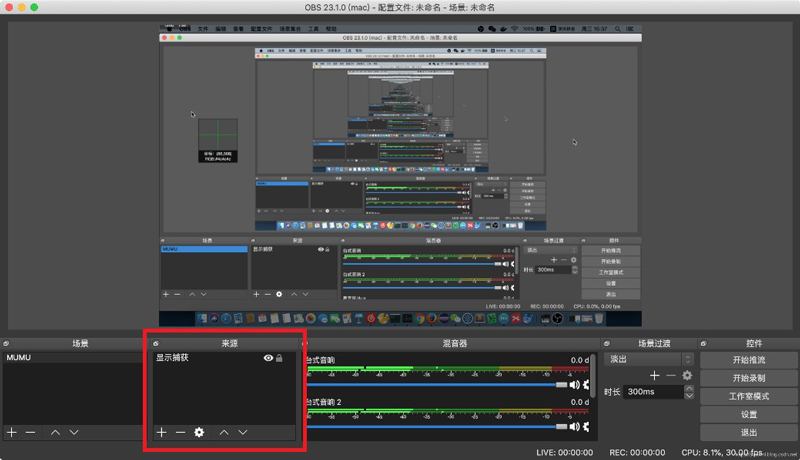Remove the selected scene with minus icon

click(30, 432)
